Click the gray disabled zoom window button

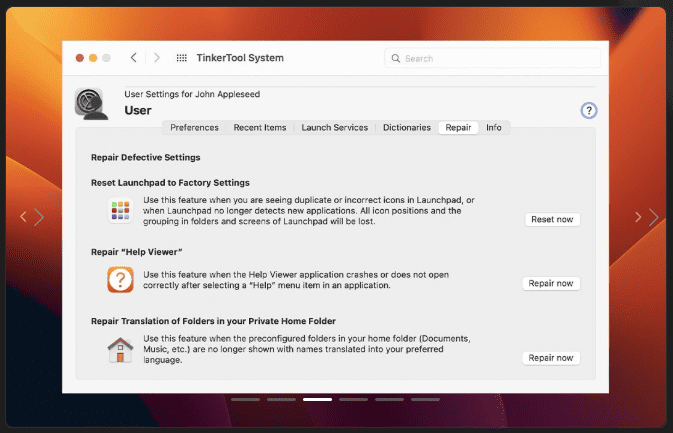click(x=106, y=58)
